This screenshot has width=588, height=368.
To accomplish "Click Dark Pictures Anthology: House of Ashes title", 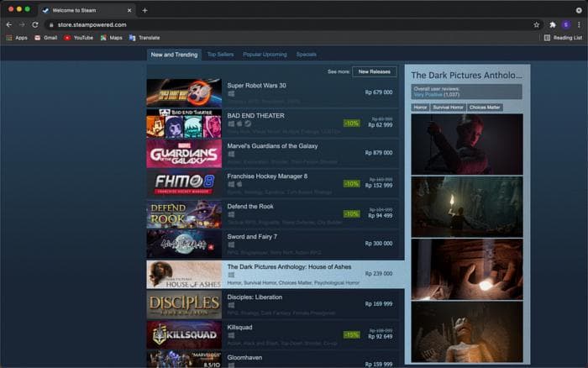I will 289,267.
